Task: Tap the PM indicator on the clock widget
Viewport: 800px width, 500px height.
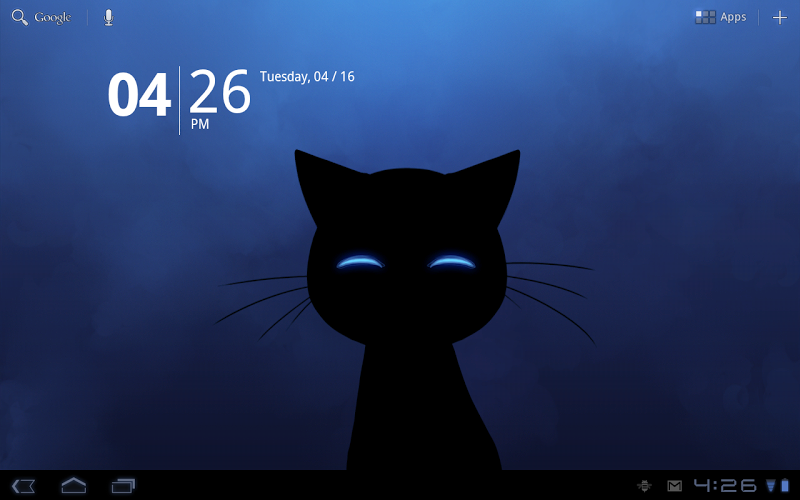Action: pyautogui.click(x=200, y=124)
